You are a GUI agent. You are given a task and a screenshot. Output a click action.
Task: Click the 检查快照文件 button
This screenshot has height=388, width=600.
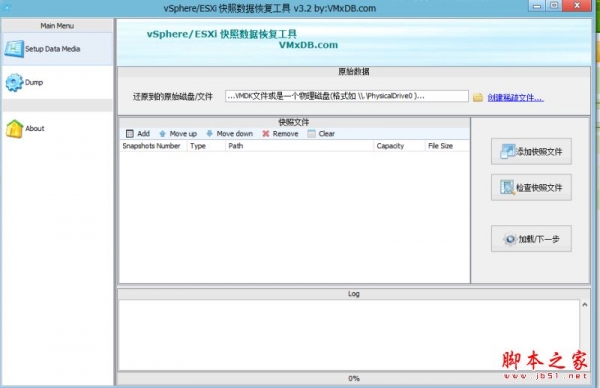pyautogui.click(x=531, y=187)
